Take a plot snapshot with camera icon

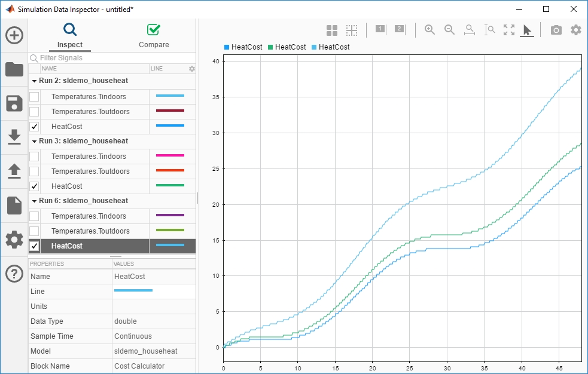(x=556, y=30)
